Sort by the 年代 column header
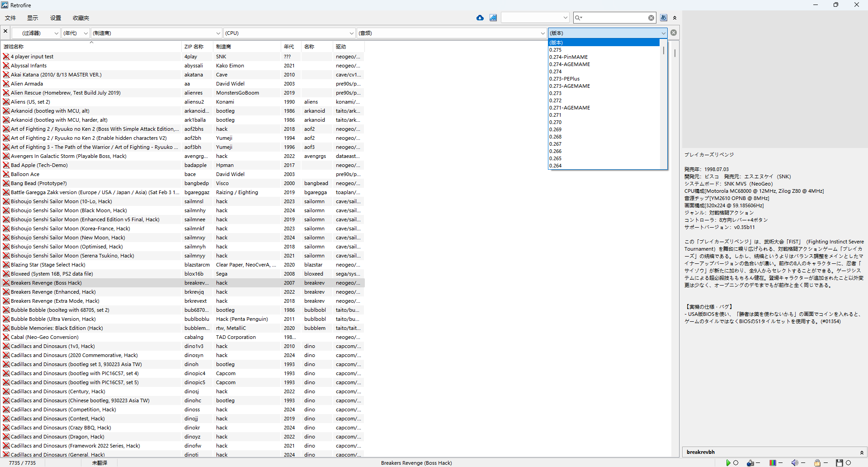Image resolution: width=868 pixels, height=467 pixels. [291, 47]
